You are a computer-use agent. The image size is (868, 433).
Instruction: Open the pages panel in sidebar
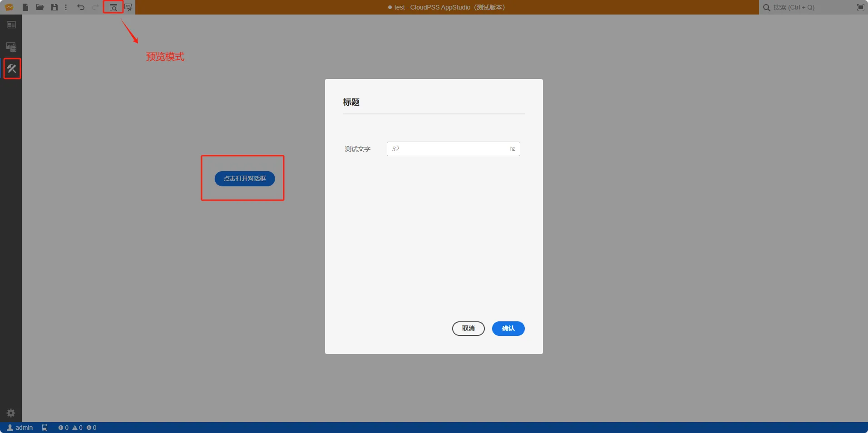(x=11, y=25)
